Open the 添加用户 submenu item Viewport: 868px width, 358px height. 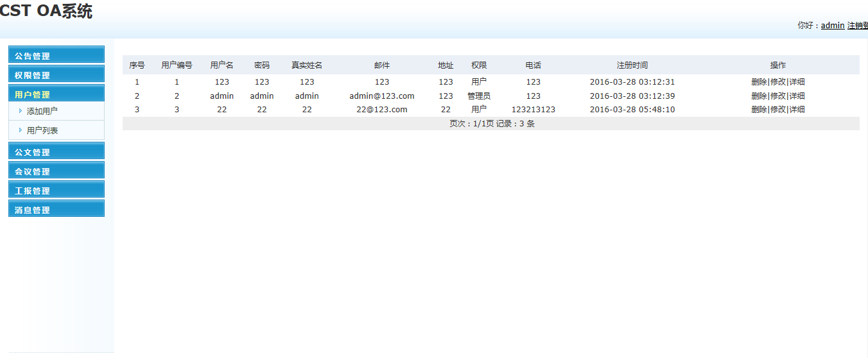42,111
